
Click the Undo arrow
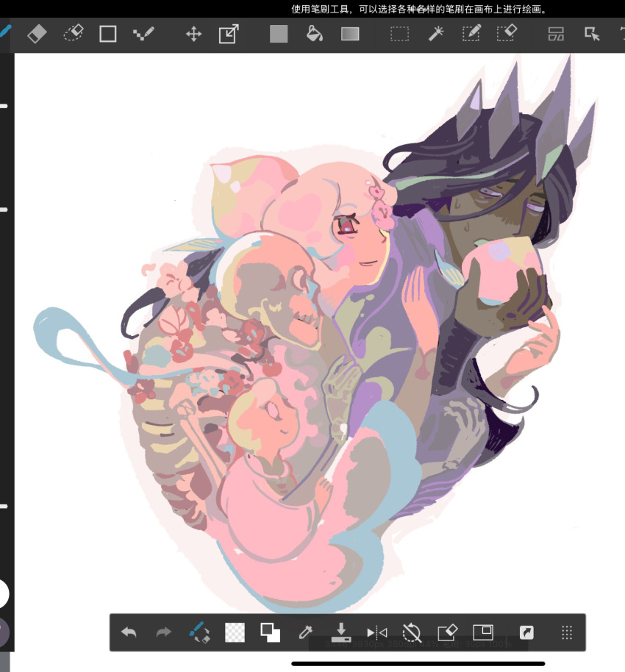click(x=129, y=632)
